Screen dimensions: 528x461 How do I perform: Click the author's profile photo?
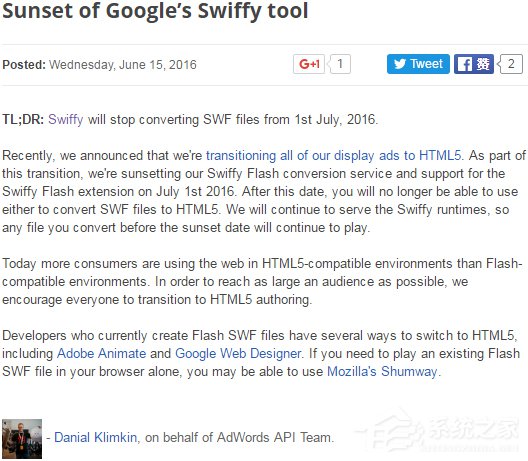click(x=22, y=439)
